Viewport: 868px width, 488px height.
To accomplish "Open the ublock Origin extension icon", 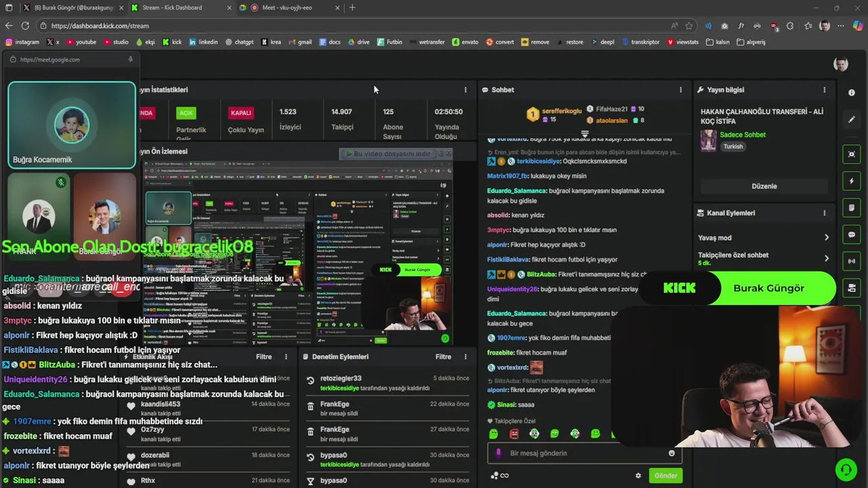I will pyautogui.click(x=774, y=26).
